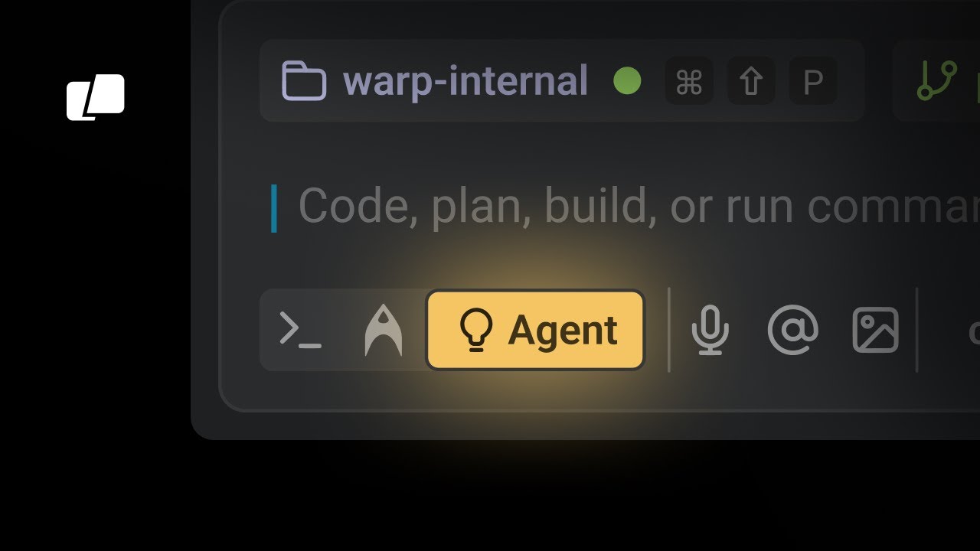Screen dimensions: 980x551
Task: Click the green status dot
Action: click(x=627, y=81)
